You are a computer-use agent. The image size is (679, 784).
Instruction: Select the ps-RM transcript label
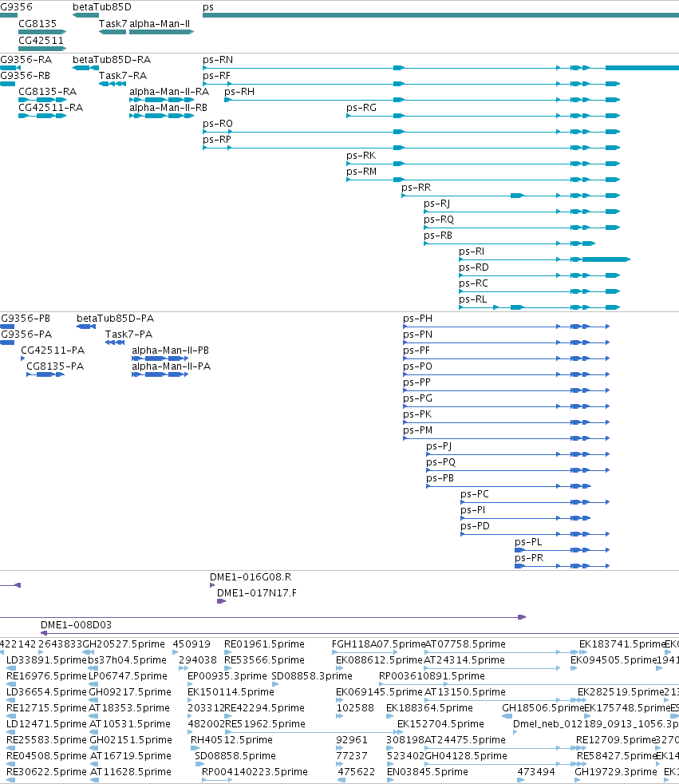tap(361, 172)
